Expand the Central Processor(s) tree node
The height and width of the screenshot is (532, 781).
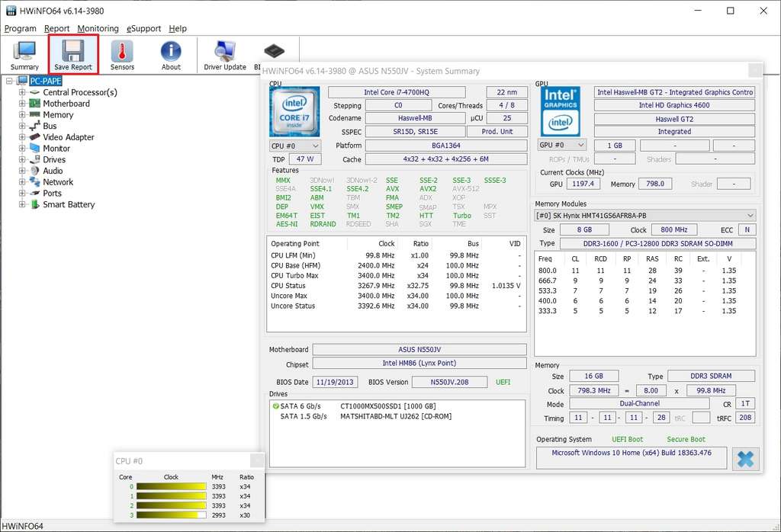(22, 92)
